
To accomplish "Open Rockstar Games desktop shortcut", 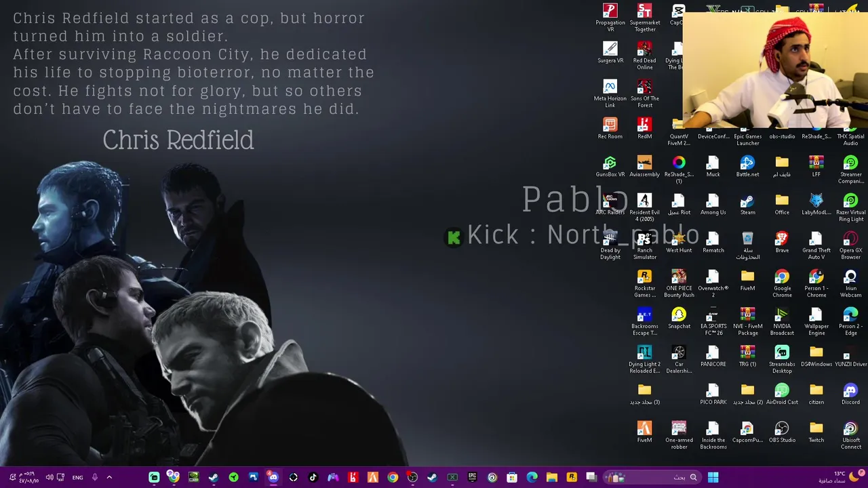I will pyautogui.click(x=645, y=283).
